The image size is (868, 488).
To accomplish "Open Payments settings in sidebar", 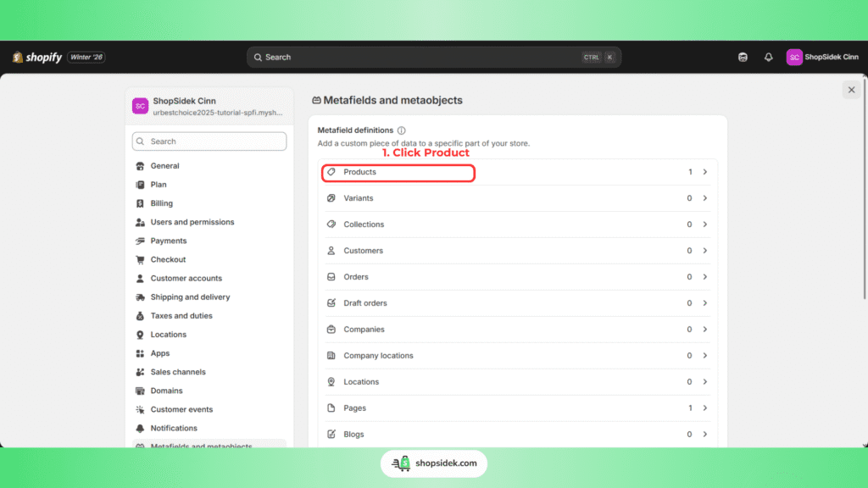I will pos(169,241).
